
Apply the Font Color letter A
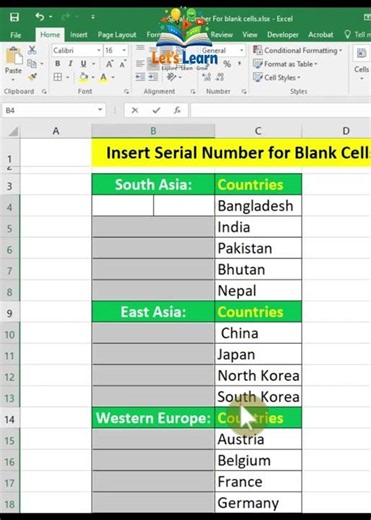(104, 77)
